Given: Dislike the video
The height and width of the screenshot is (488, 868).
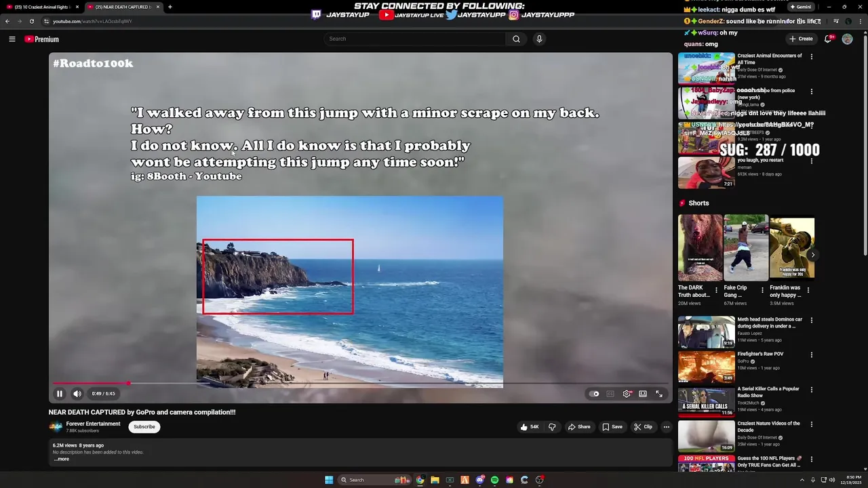Looking at the screenshot, I should [x=552, y=427].
